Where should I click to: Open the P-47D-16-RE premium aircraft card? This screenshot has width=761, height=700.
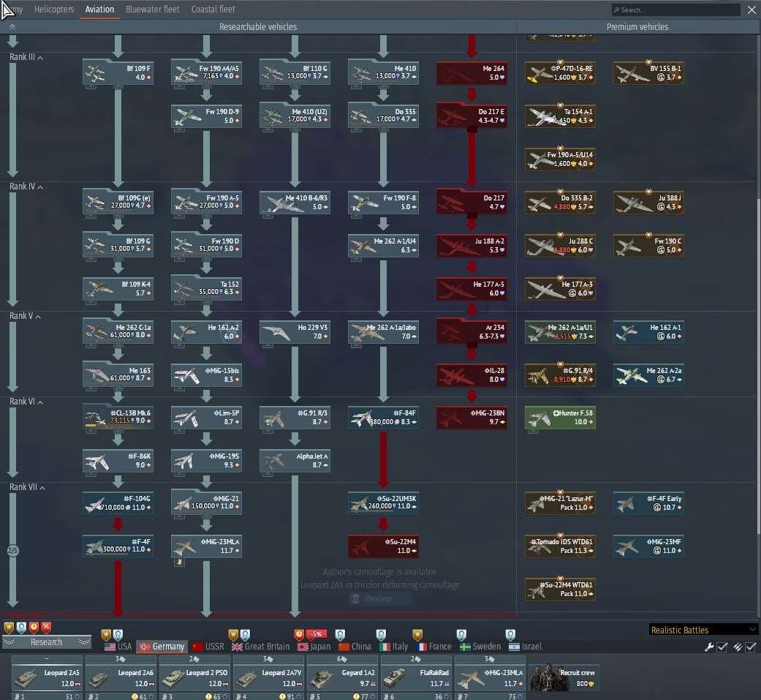coord(560,73)
